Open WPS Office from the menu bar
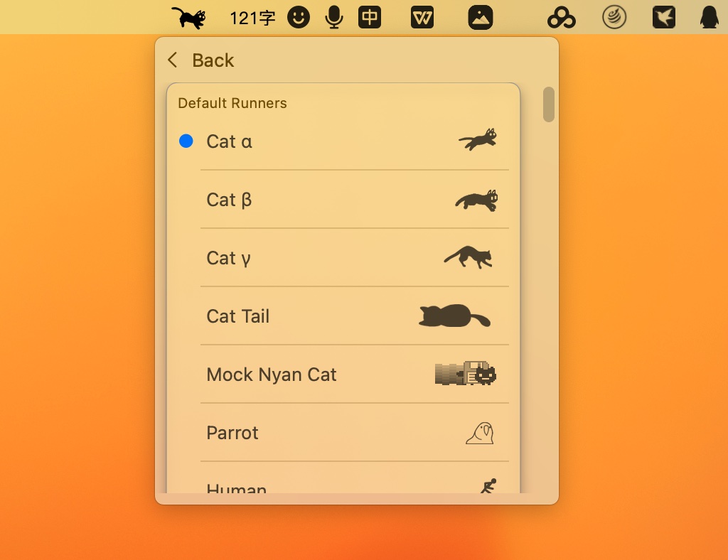Viewport: 728px width, 560px height. [x=422, y=17]
